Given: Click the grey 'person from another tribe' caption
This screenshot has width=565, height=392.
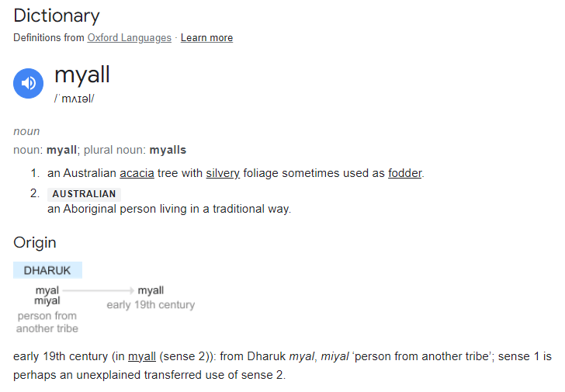Looking at the screenshot, I should [x=47, y=322].
